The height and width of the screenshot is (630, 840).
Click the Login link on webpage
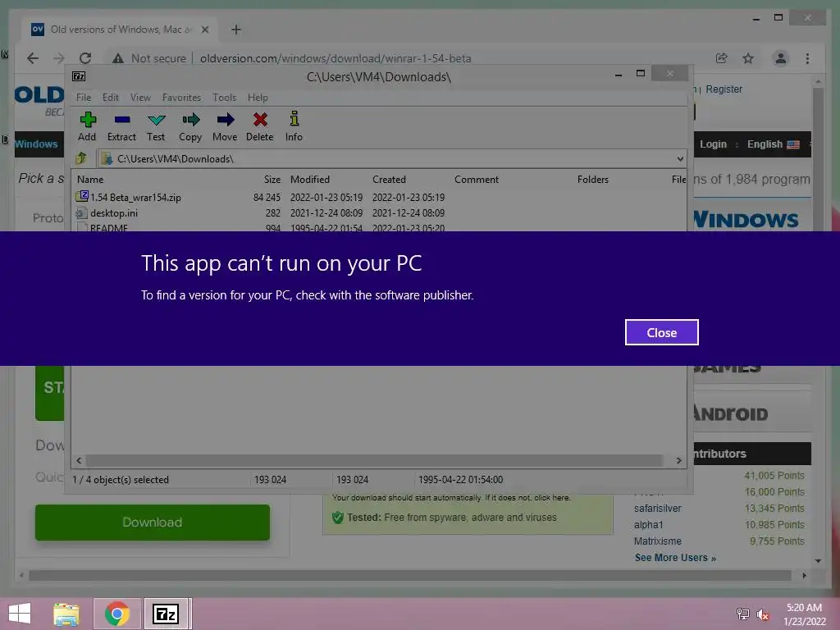point(713,144)
